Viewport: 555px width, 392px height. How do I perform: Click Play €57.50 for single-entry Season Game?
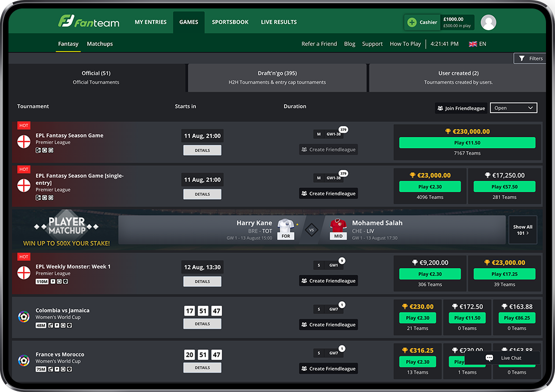504,186
